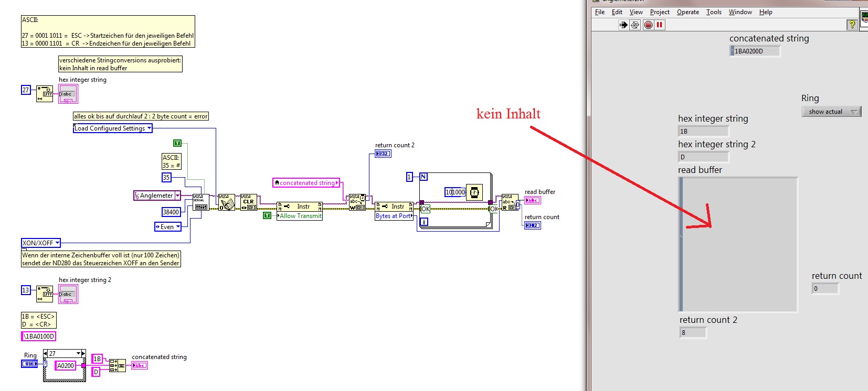Image resolution: width=868 pixels, height=391 pixels.
Task: Open the Edit menu
Action: click(617, 12)
